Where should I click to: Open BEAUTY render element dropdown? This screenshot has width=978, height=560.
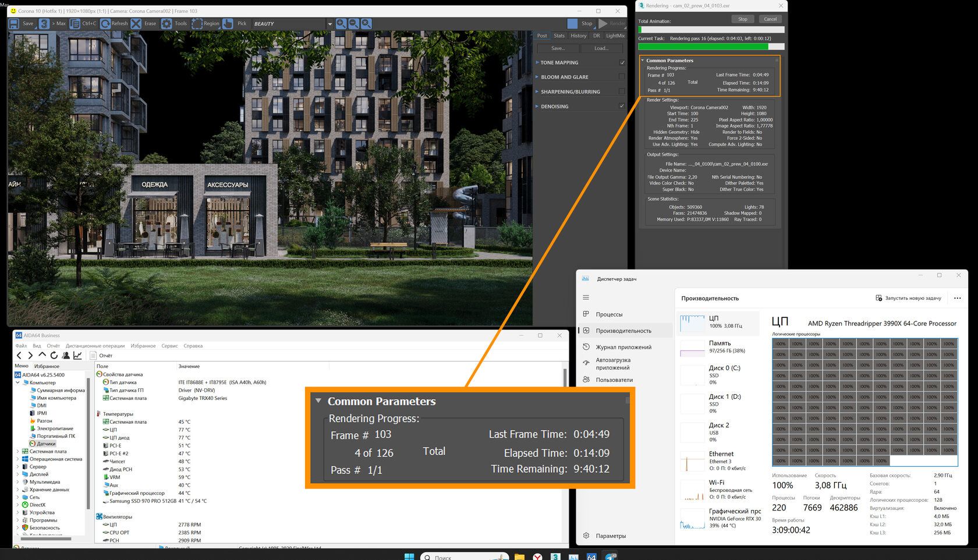click(329, 24)
